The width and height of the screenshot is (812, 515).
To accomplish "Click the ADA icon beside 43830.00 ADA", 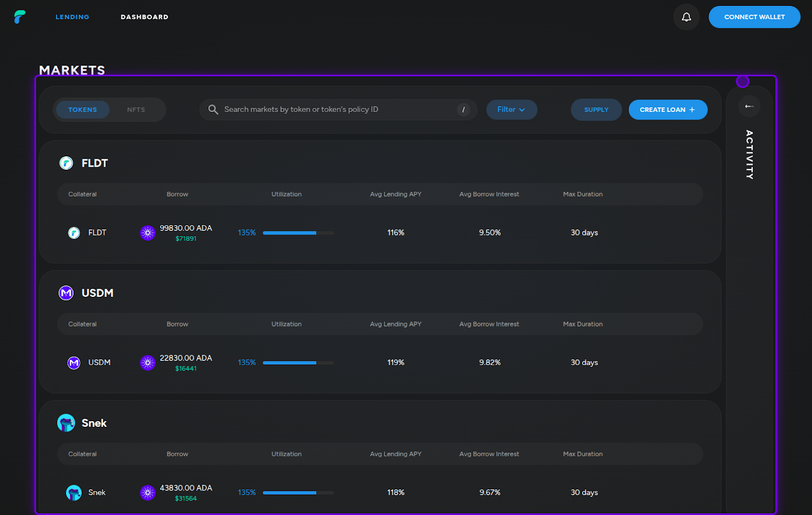I will (148, 493).
